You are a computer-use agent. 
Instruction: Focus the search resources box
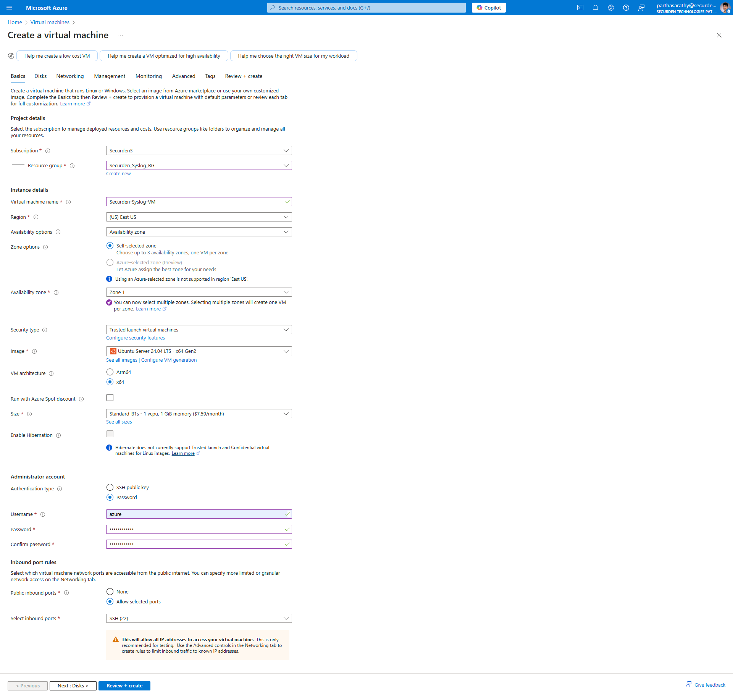pyautogui.click(x=366, y=8)
